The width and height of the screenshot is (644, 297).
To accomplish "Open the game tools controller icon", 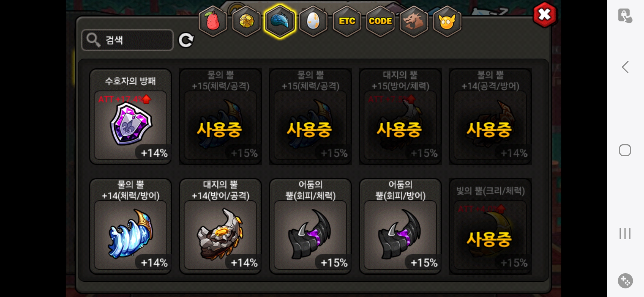I will 625,281.
